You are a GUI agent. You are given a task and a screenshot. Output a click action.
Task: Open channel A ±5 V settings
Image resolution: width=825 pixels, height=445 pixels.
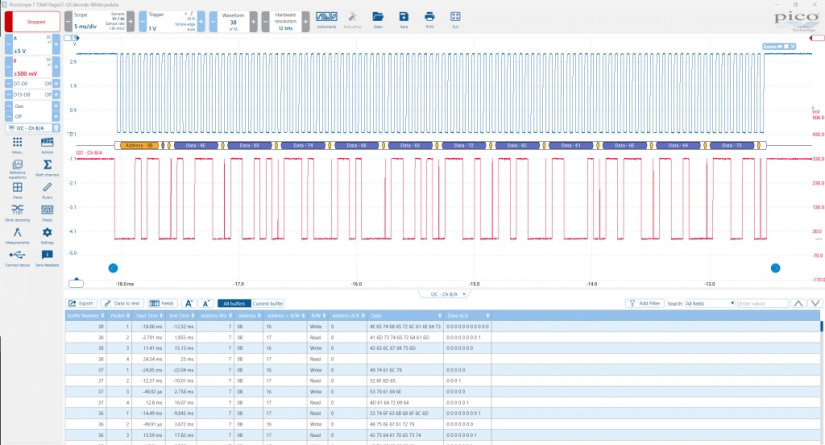(32, 45)
